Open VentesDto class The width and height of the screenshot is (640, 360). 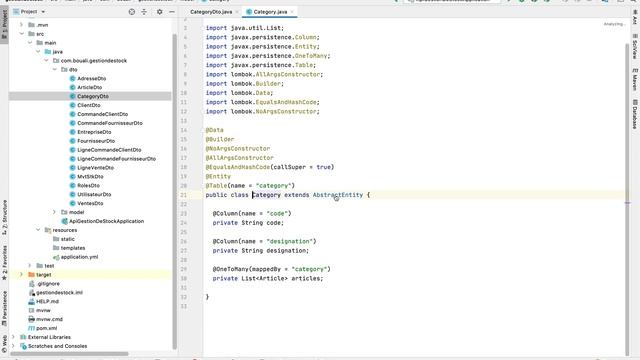click(x=90, y=203)
